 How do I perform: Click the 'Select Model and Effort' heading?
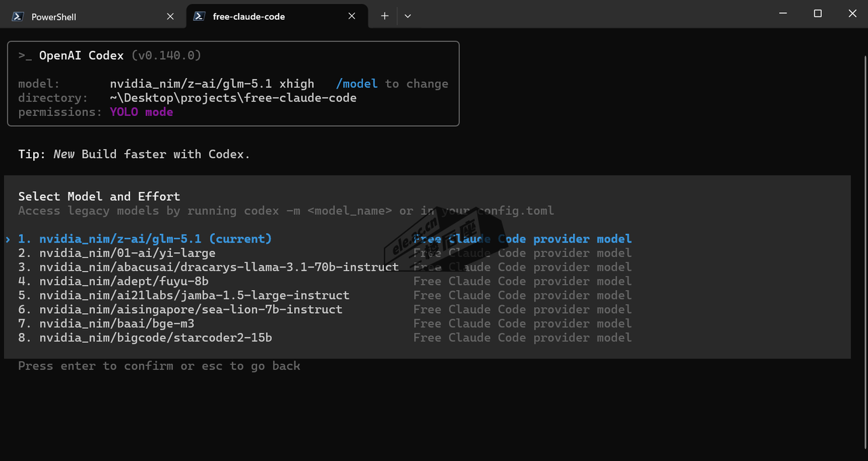coord(99,197)
